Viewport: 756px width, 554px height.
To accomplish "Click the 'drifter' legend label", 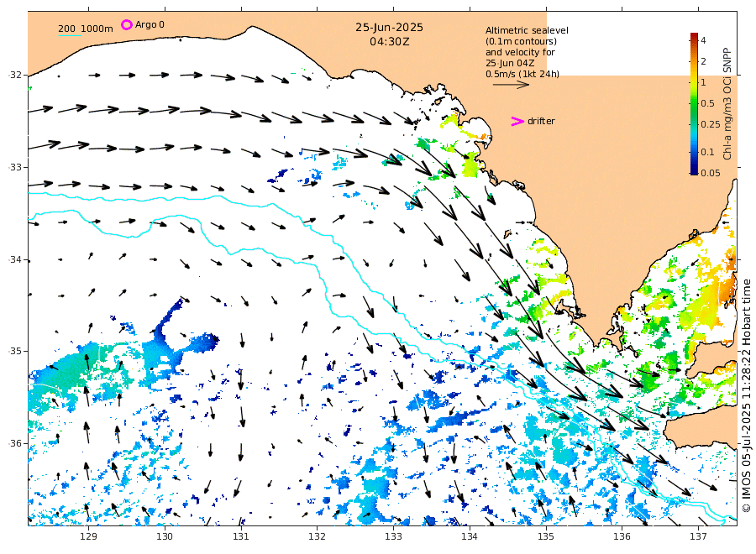I will point(541,122).
